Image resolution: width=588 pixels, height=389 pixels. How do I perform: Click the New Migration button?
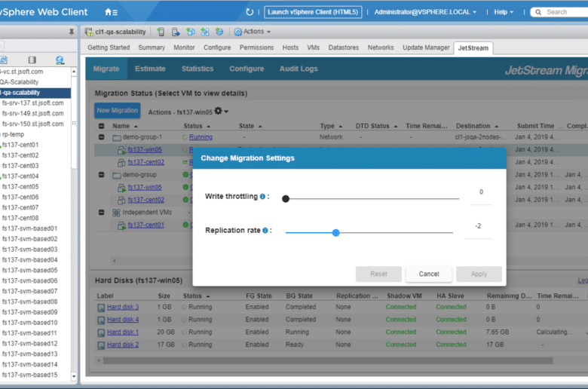tap(118, 110)
